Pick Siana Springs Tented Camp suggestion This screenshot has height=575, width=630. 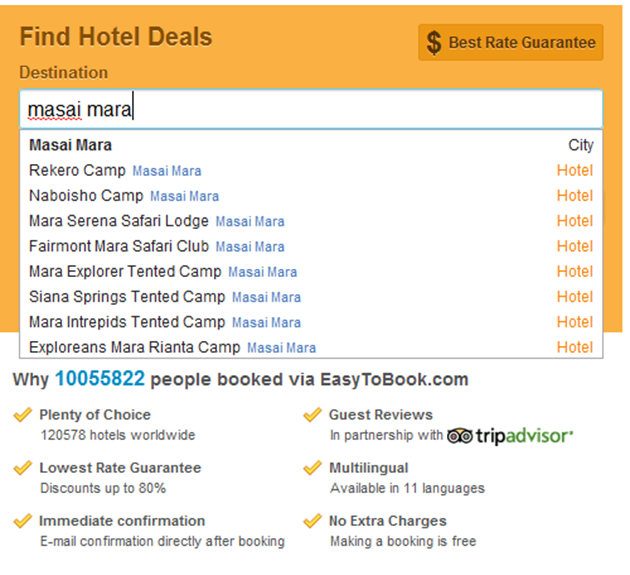tap(127, 296)
